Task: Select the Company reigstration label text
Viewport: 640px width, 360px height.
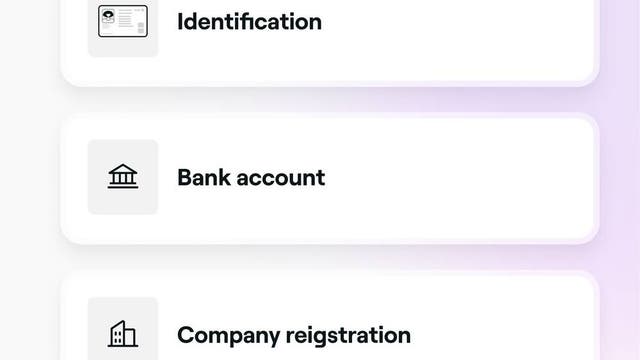Action: tap(294, 336)
